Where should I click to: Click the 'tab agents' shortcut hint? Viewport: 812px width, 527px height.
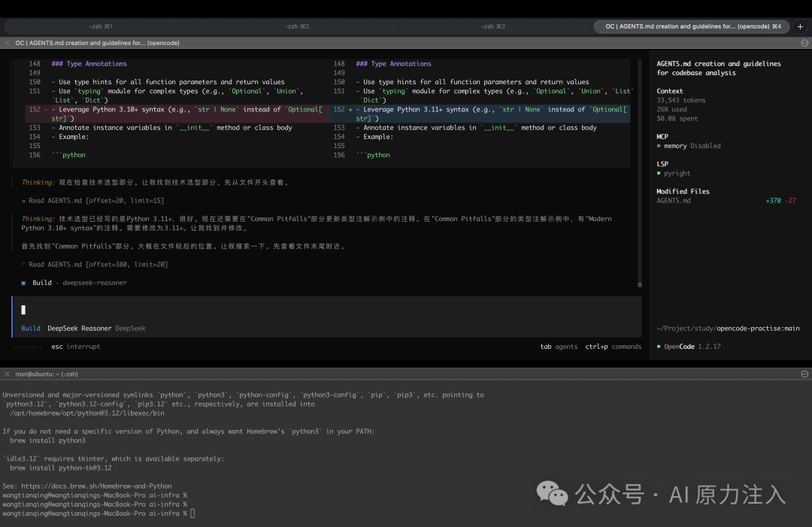point(559,347)
